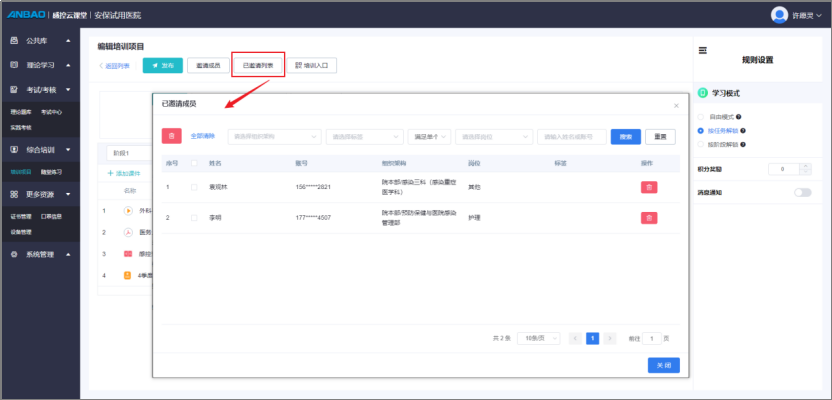This screenshot has width=832, height=400.
Task: Click the 邀请成员 button
Action: pyautogui.click(x=208, y=65)
